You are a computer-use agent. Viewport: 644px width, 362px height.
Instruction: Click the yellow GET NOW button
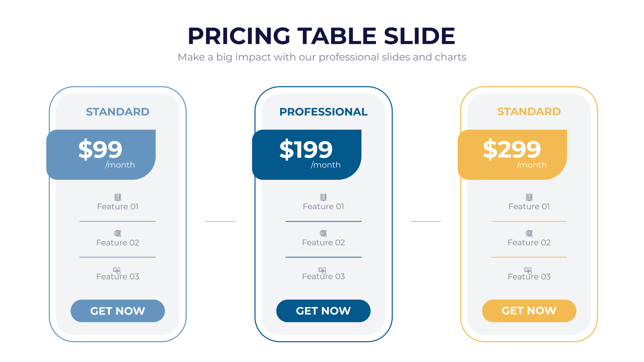529,311
